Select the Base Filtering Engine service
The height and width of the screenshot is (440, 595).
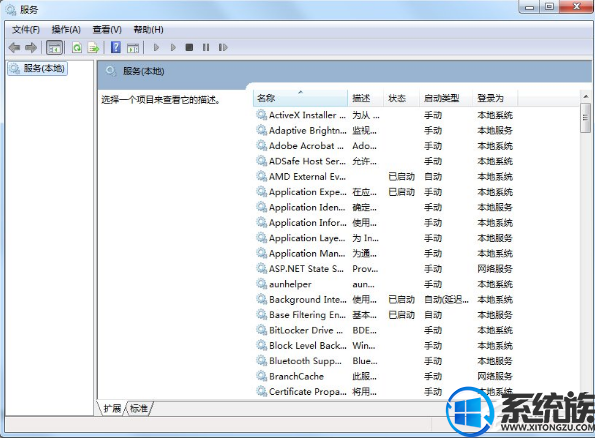click(x=385, y=315)
